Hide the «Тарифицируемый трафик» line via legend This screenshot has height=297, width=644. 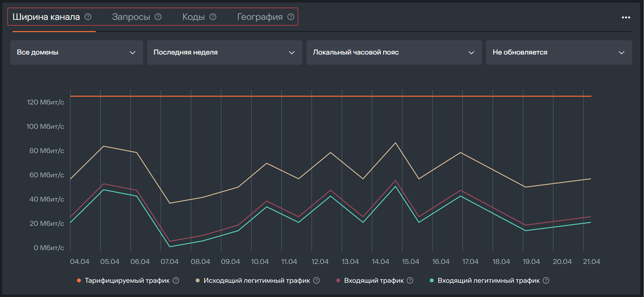127,280
